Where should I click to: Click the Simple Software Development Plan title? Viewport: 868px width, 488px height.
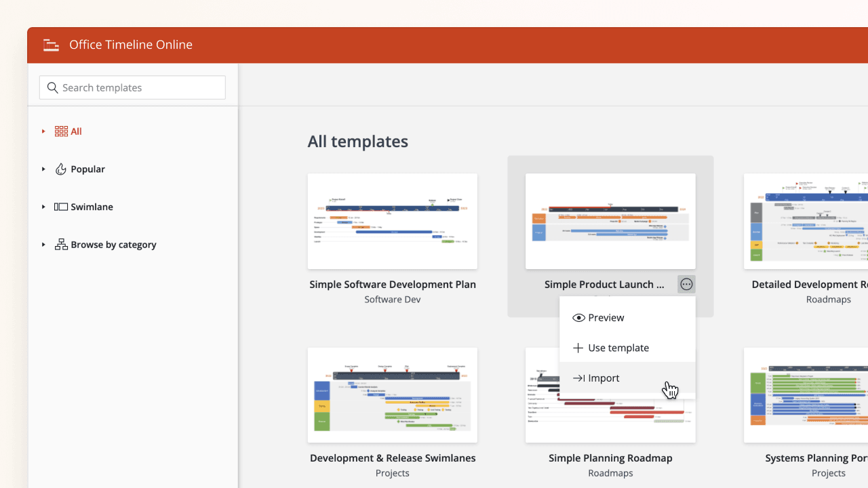(393, 285)
